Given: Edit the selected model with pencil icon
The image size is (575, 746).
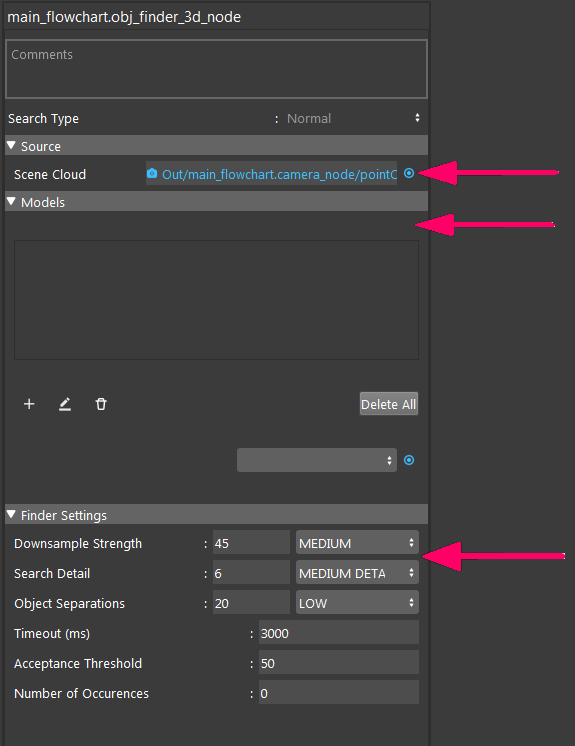Looking at the screenshot, I should point(65,404).
